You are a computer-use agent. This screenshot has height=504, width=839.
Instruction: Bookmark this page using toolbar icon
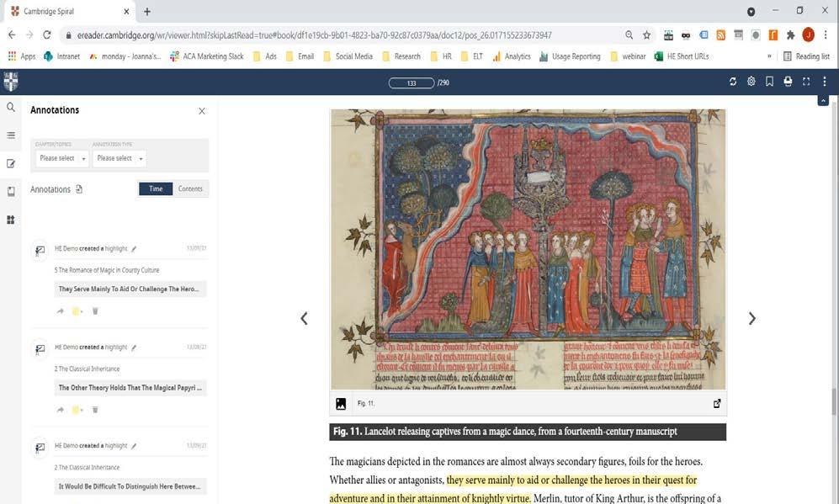click(769, 82)
